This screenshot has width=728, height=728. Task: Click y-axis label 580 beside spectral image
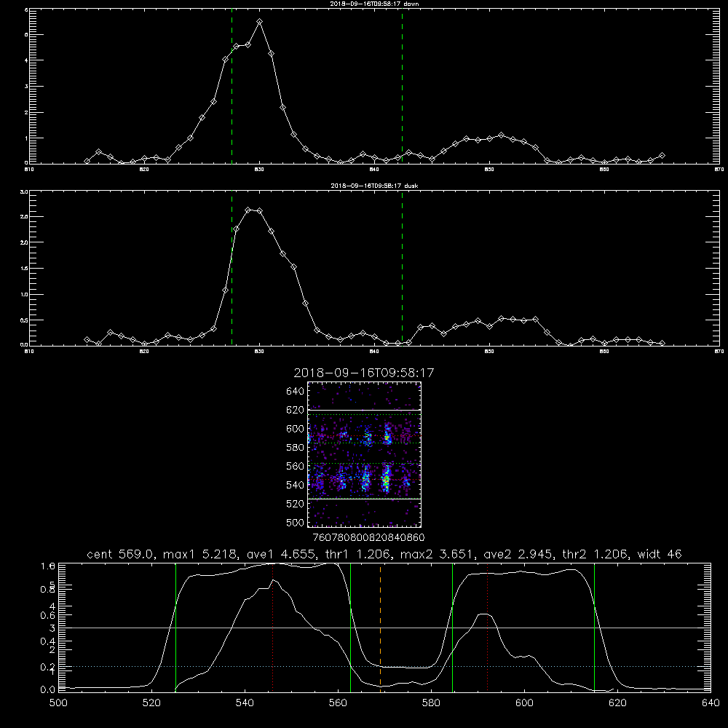296,448
